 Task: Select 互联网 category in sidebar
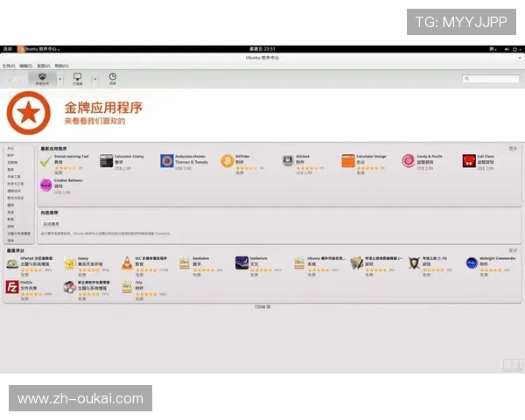12,163
